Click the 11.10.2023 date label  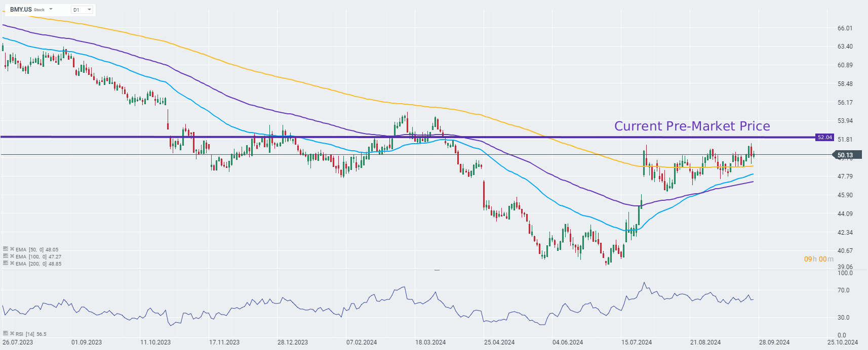coord(155,342)
